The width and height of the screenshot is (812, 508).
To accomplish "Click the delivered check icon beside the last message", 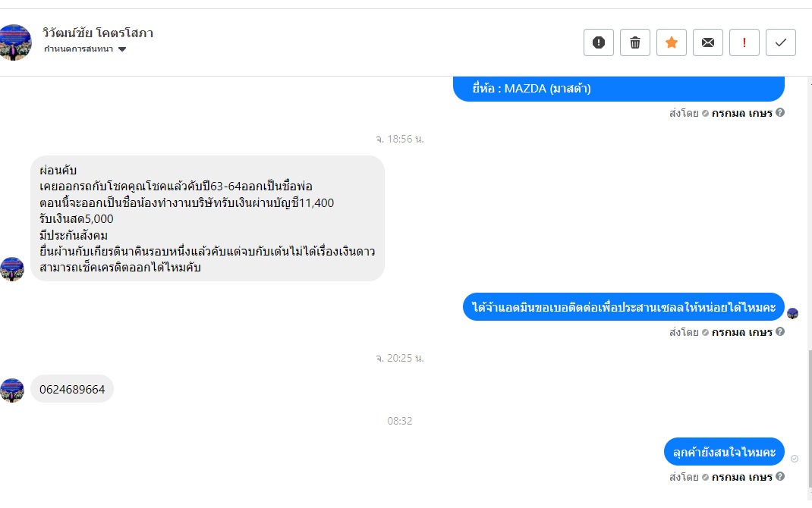I will pos(795,459).
